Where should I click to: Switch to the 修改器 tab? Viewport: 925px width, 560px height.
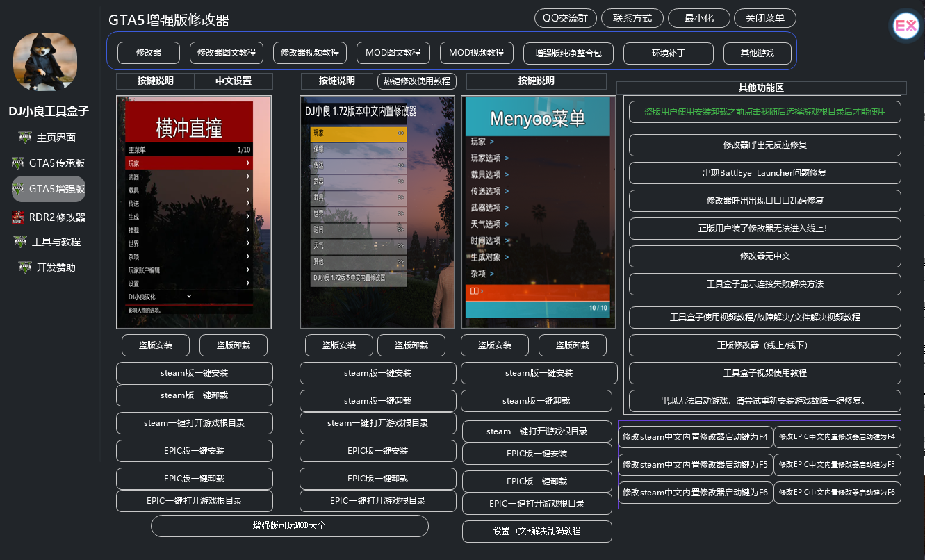tap(149, 53)
